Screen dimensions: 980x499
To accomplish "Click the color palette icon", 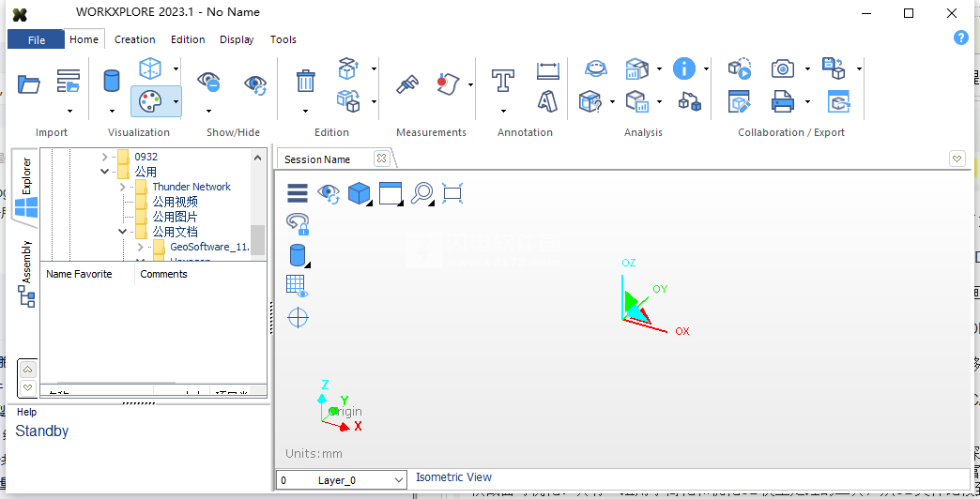I will coord(149,101).
